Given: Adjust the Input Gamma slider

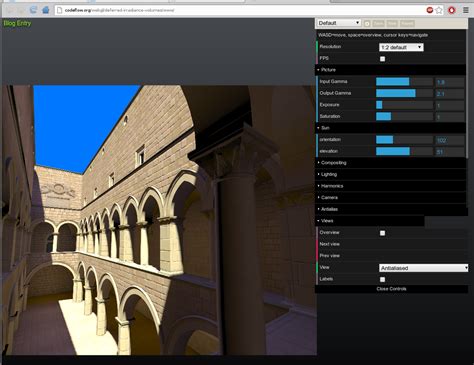Looking at the screenshot, I should (405, 82).
